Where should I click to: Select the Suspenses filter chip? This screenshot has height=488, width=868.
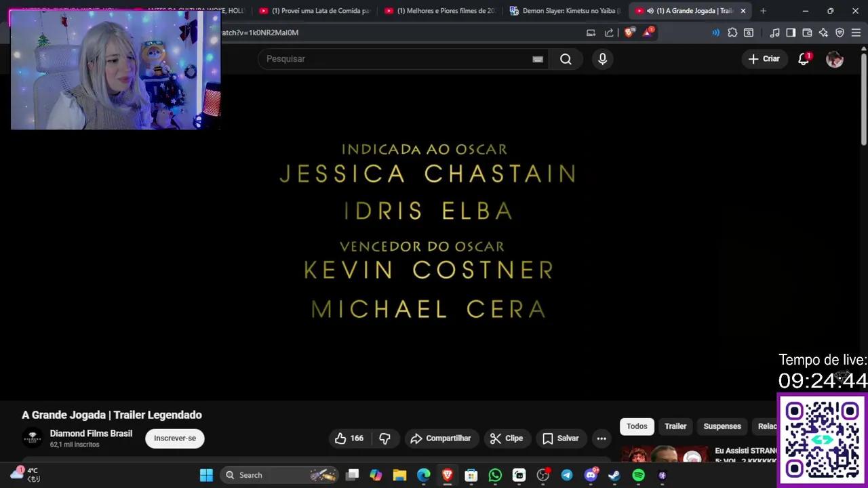coord(722,426)
